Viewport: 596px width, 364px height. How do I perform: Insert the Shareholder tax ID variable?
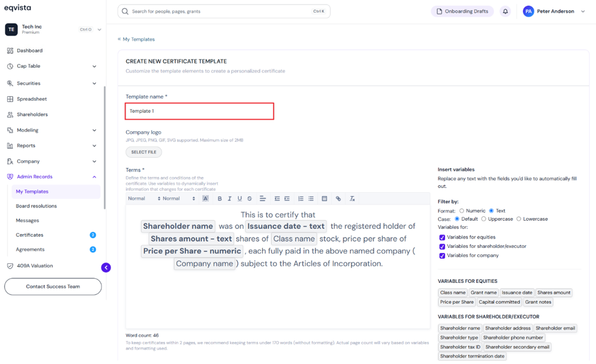[x=460, y=347]
